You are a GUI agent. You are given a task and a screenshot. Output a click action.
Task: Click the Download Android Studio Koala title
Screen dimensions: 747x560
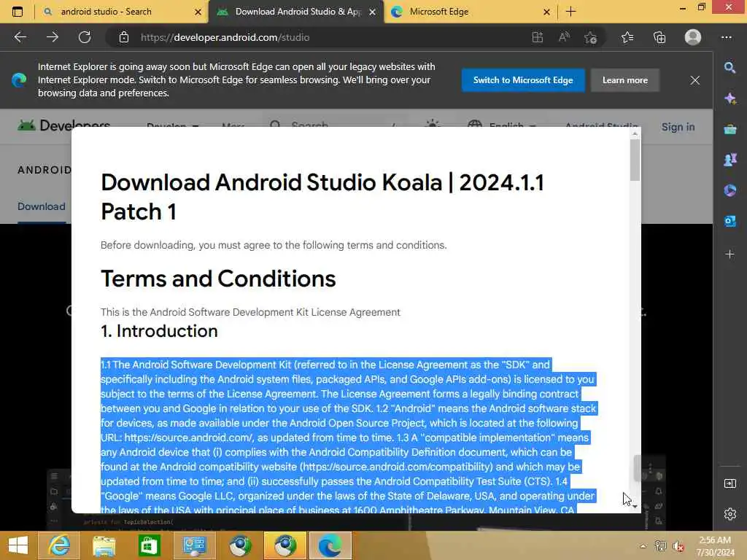tap(322, 197)
